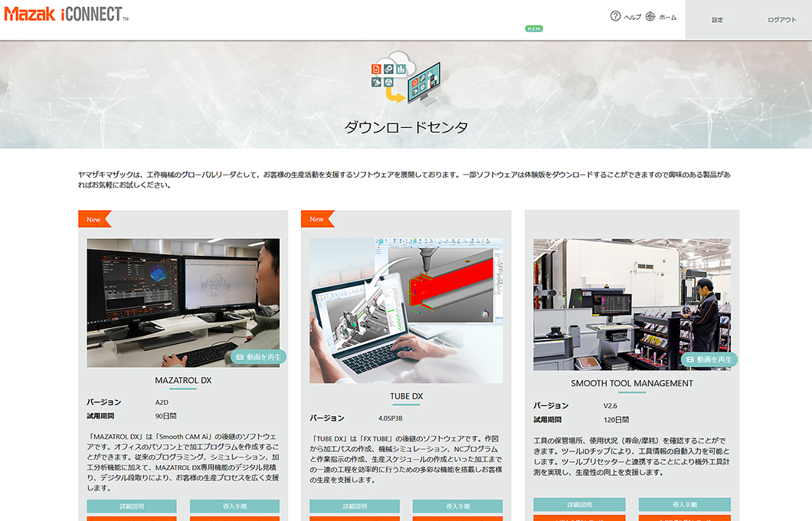Click the SMOOTH TOOL MANAGEMENT description paragraph
This screenshot has height=521, width=812.
tap(632, 457)
